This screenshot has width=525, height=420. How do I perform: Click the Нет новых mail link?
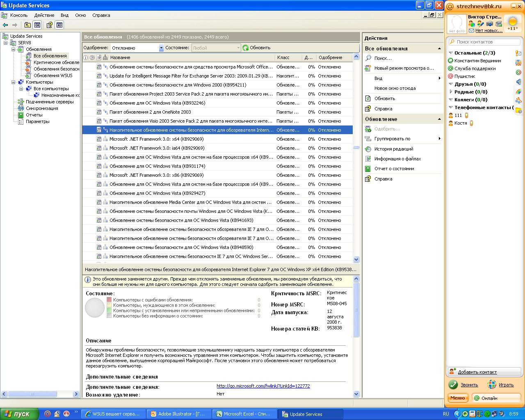pyautogui.click(x=489, y=30)
